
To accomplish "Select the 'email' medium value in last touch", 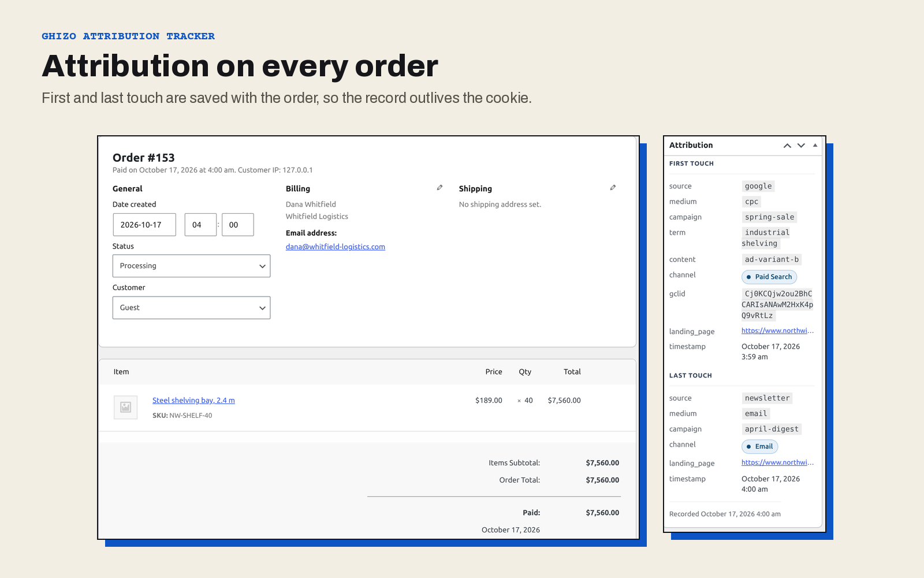I will coord(756,414).
